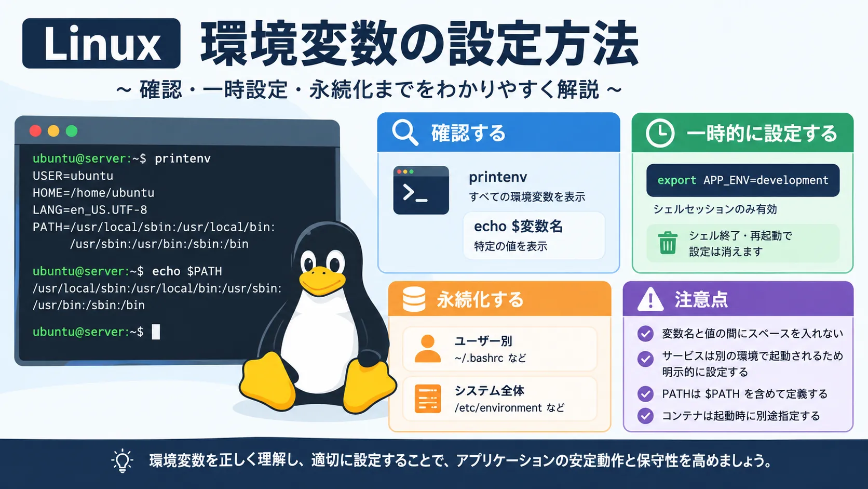The width and height of the screenshot is (868, 489).
Task: Click the 確認する card header
Action: click(498, 133)
